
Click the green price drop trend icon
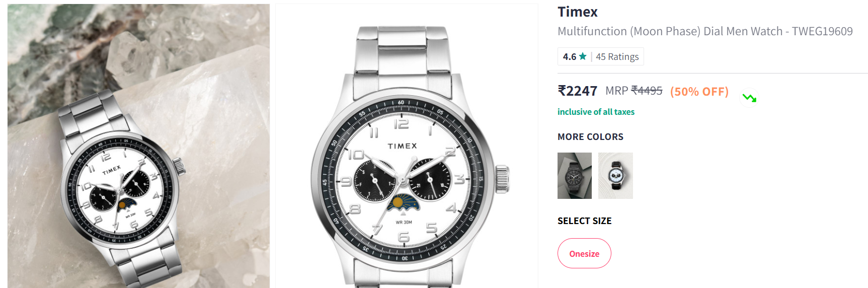tap(749, 98)
